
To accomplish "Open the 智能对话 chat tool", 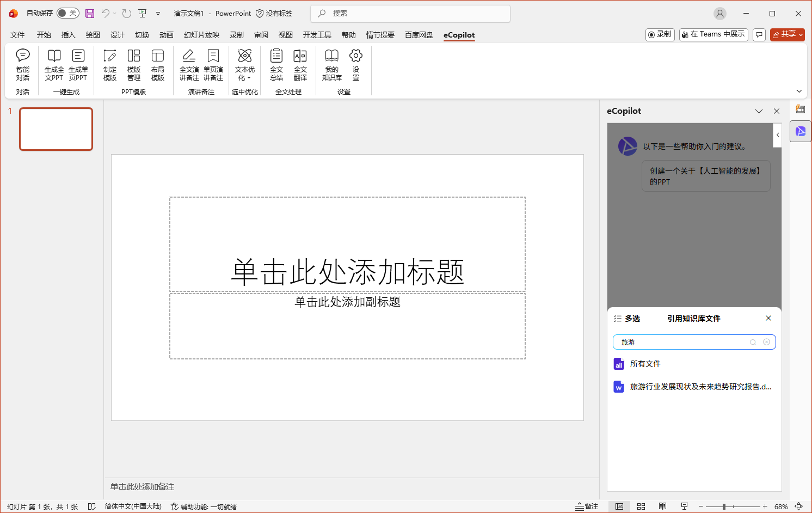I will click(x=23, y=64).
